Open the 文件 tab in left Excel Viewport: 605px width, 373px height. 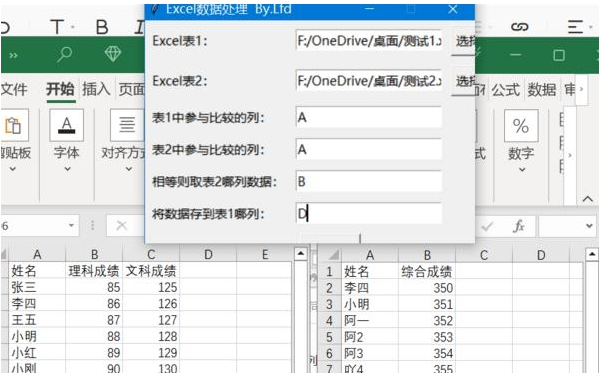[14, 89]
